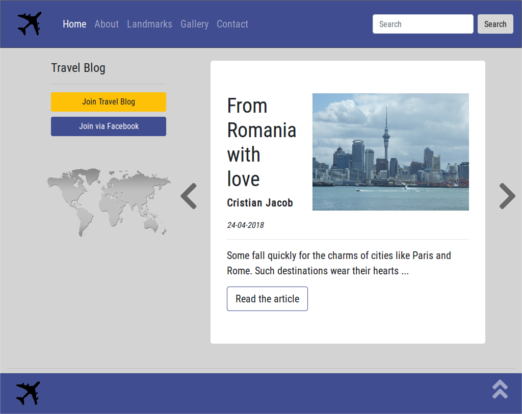The image size is (522, 414).
Task: Open the Gallery page
Action: (194, 24)
